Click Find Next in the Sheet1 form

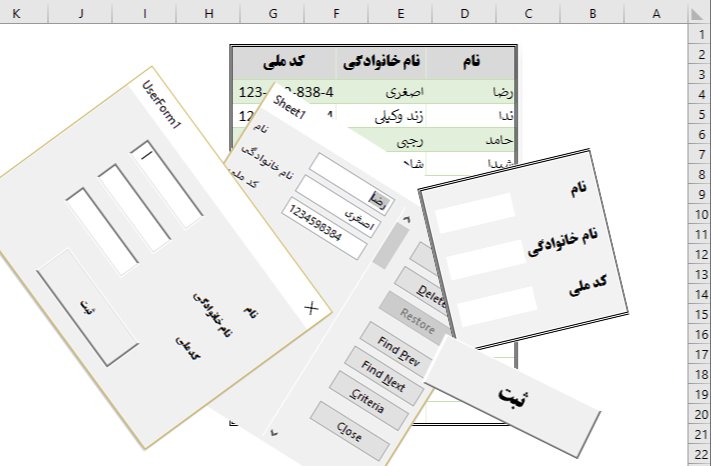[x=384, y=376]
